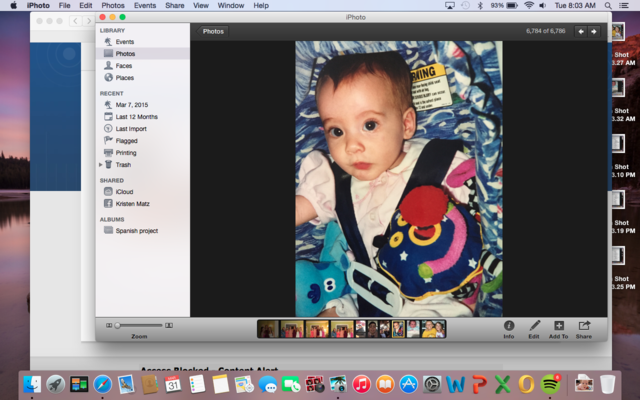Image resolution: width=640 pixels, height=400 pixels.
Task: Click the zoom-in icon right of slider
Action: [x=169, y=325]
